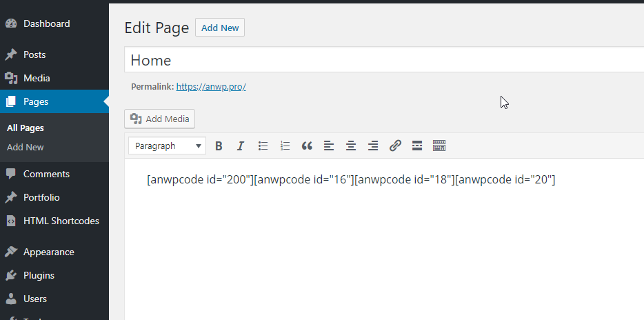Insert or edit a link
Screen dimensions: 644x320
point(395,146)
